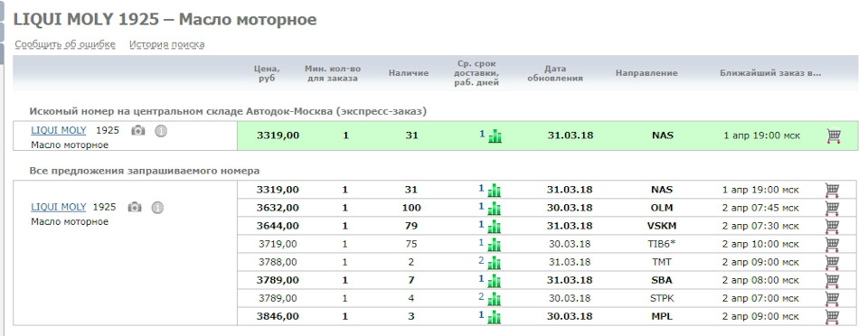Add the TIB6* offer to cart
Image resolution: width=868 pixels, height=336 pixels.
tap(832, 244)
